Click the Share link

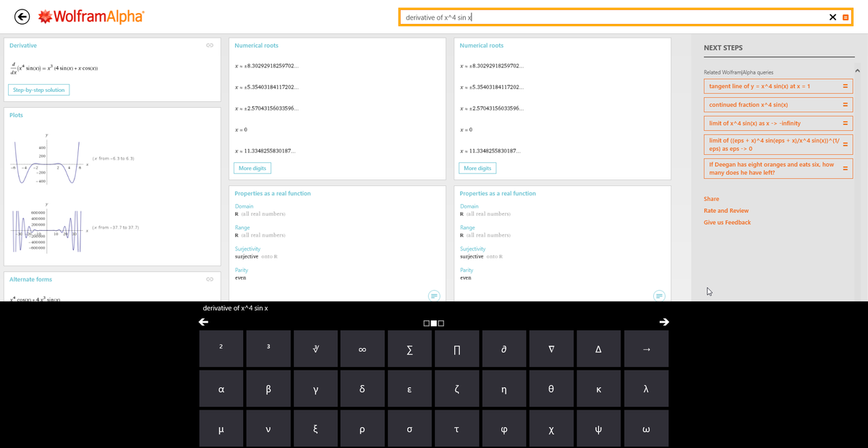pos(711,198)
